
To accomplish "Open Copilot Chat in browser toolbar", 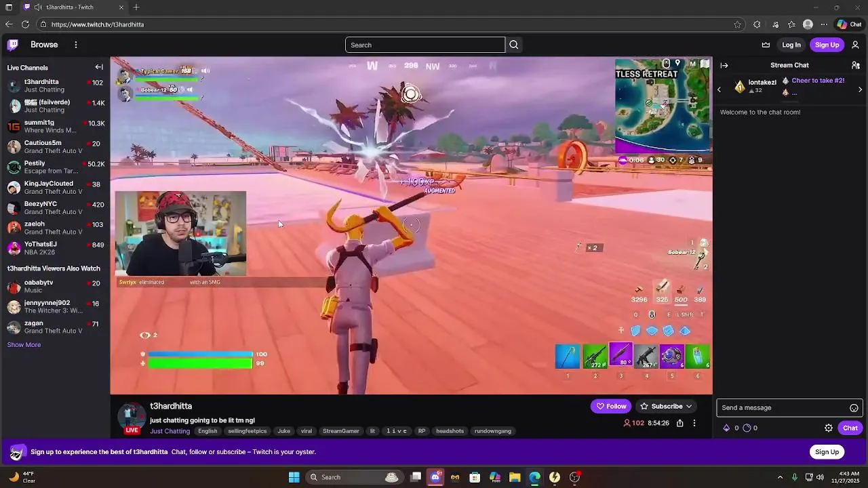I will pyautogui.click(x=849, y=24).
